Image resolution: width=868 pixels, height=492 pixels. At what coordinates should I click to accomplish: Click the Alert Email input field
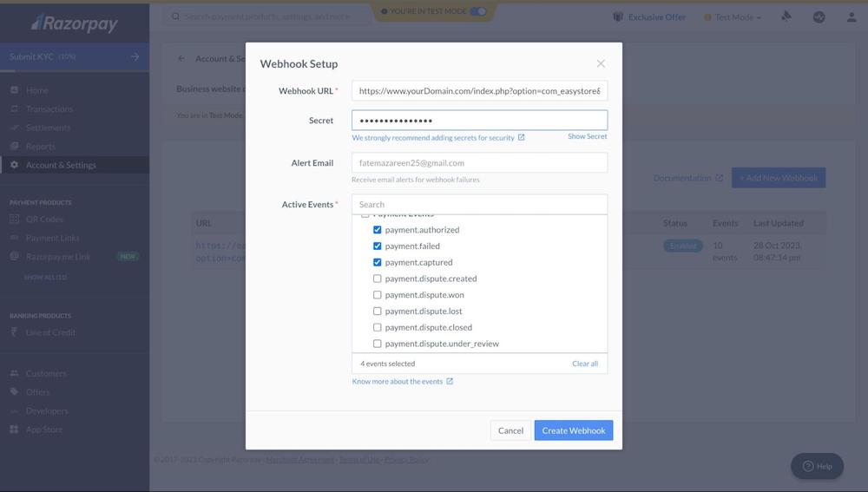tap(479, 162)
